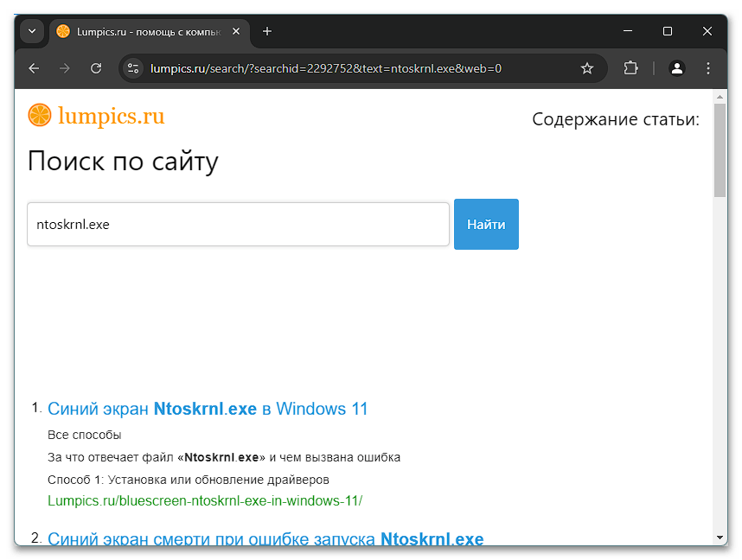Open result Синий экран смерти при ошибке запуска
The width and height of the screenshot is (742, 560).
click(265, 539)
